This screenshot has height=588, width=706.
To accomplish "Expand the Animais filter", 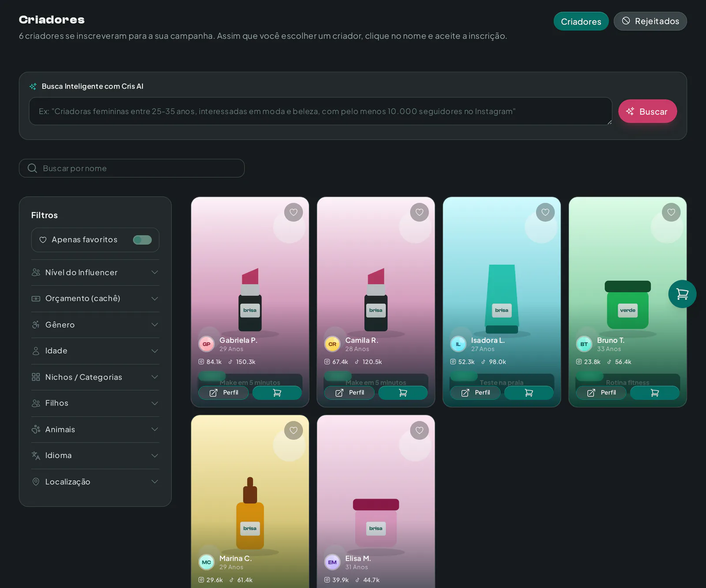I will [95, 430].
